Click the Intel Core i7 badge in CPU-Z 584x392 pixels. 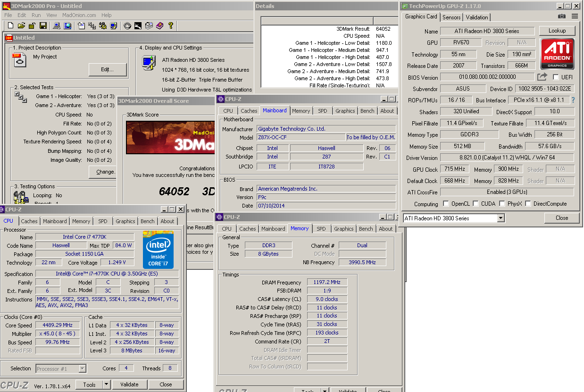click(158, 250)
